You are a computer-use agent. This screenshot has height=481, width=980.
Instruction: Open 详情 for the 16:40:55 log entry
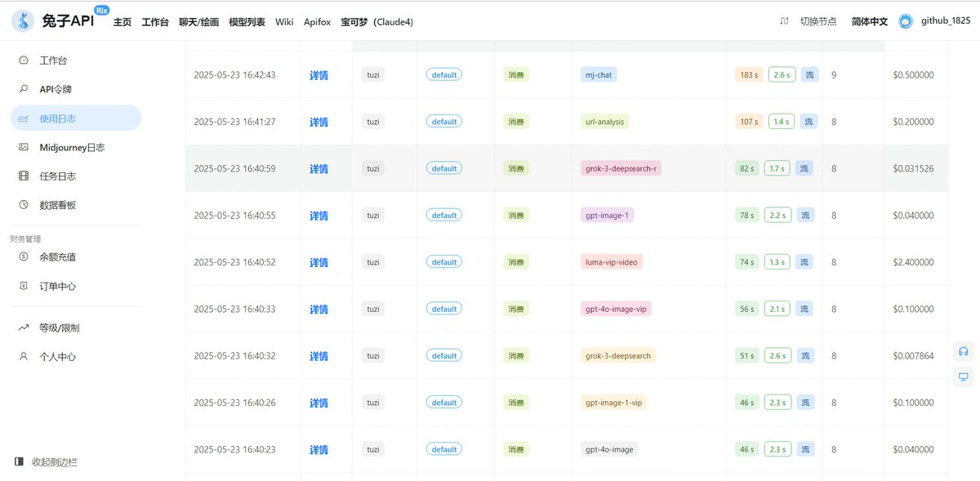(x=318, y=216)
